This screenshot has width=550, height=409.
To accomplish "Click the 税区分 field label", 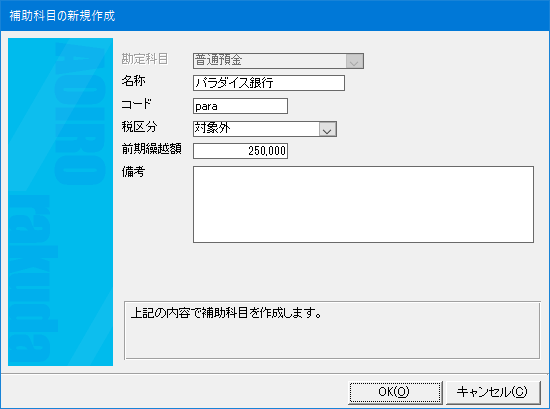I will tap(139, 127).
